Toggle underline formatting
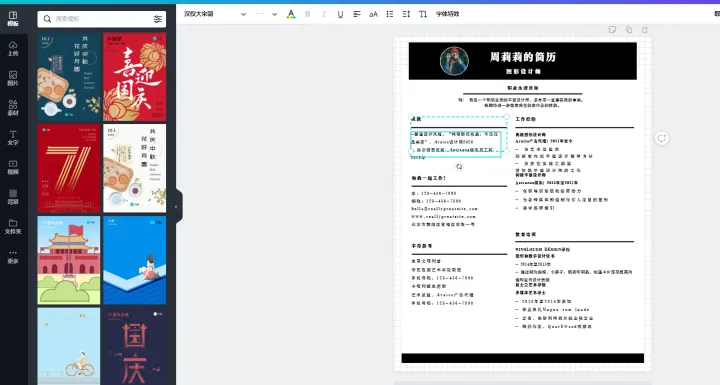This screenshot has height=385, width=720. 340,14
